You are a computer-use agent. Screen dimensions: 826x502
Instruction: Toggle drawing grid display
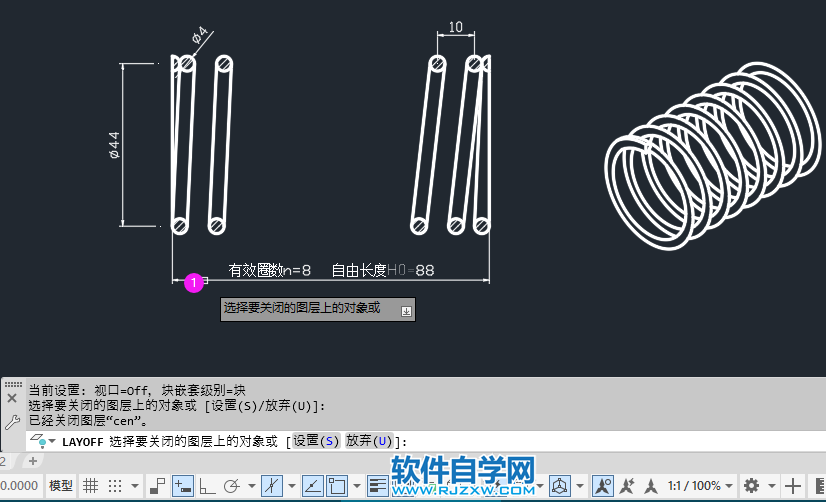click(x=90, y=485)
